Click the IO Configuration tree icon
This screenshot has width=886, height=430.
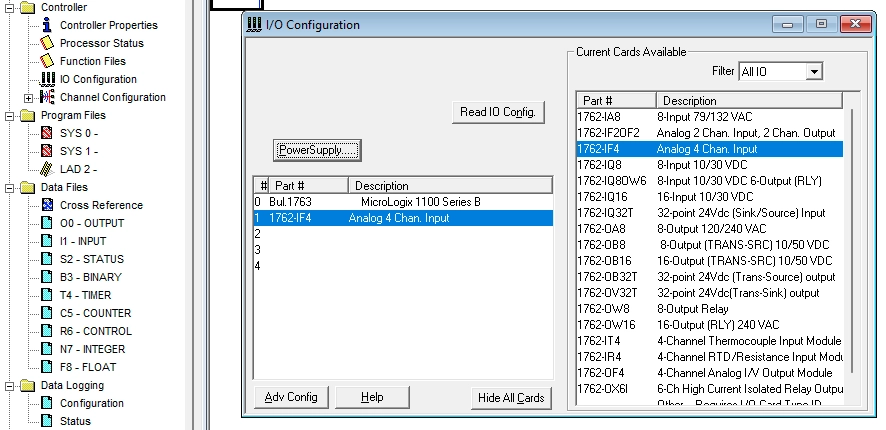[x=47, y=79]
